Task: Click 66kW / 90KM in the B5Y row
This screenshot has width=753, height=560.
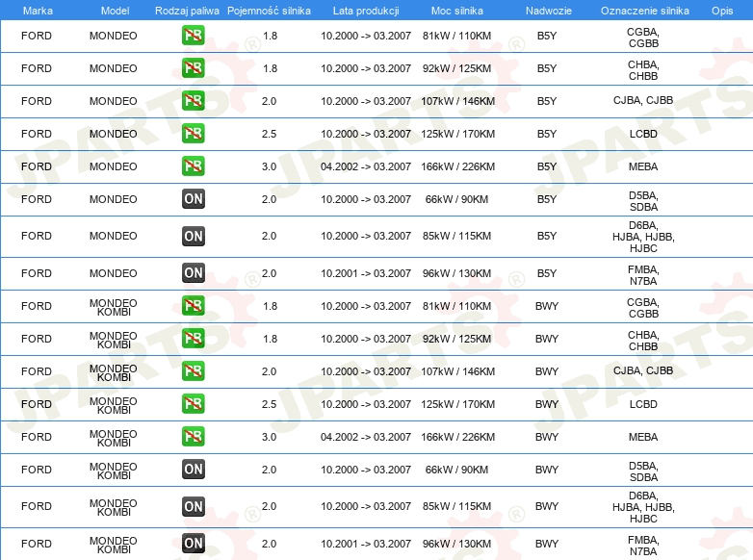Action: coord(456,199)
